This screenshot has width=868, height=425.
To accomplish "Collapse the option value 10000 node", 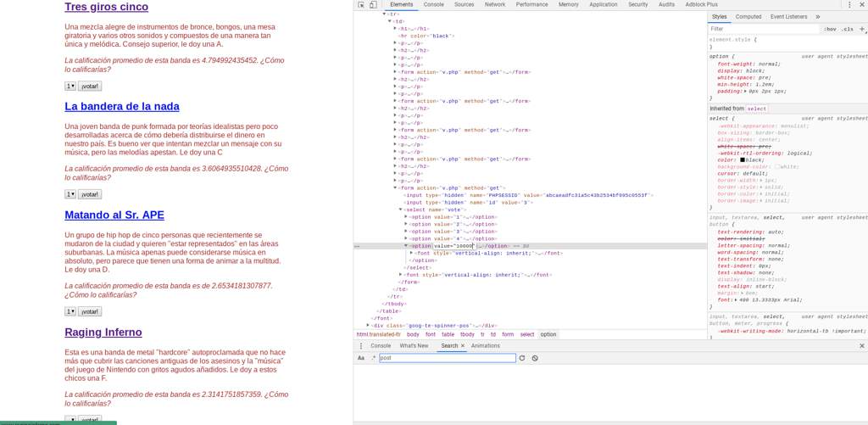I will tap(406, 246).
